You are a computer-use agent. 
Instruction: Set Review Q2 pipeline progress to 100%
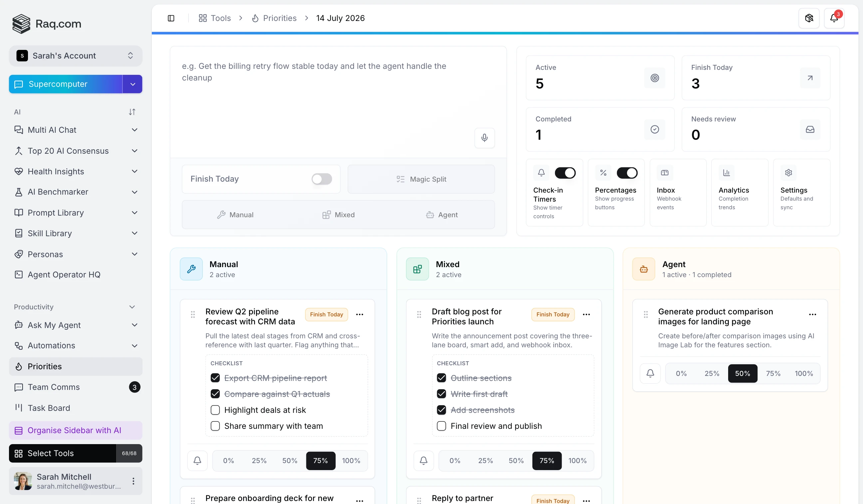tap(351, 460)
